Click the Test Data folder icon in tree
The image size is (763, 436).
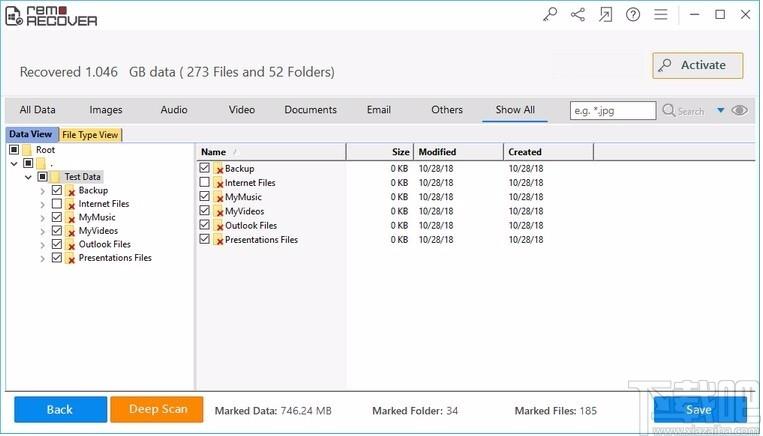pyautogui.click(x=56, y=177)
